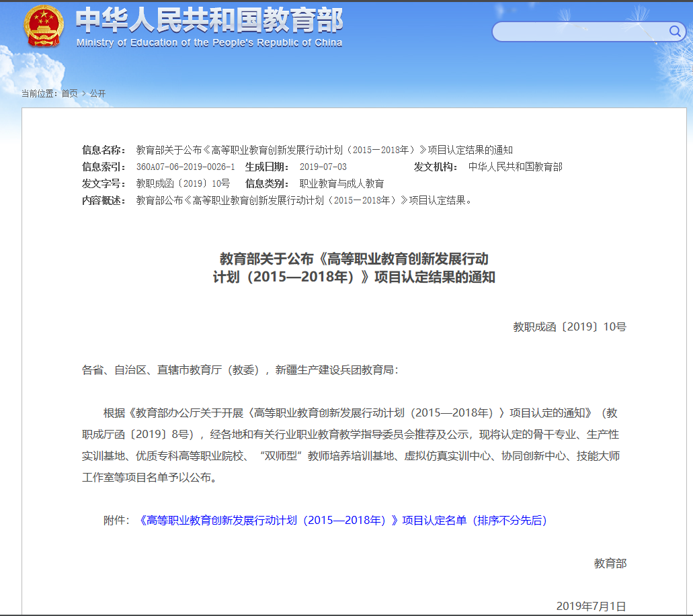The width and height of the screenshot is (693, 616).
Task: Click the index number 360A07-06-2019-0026-1
Action: coord(186,167)
